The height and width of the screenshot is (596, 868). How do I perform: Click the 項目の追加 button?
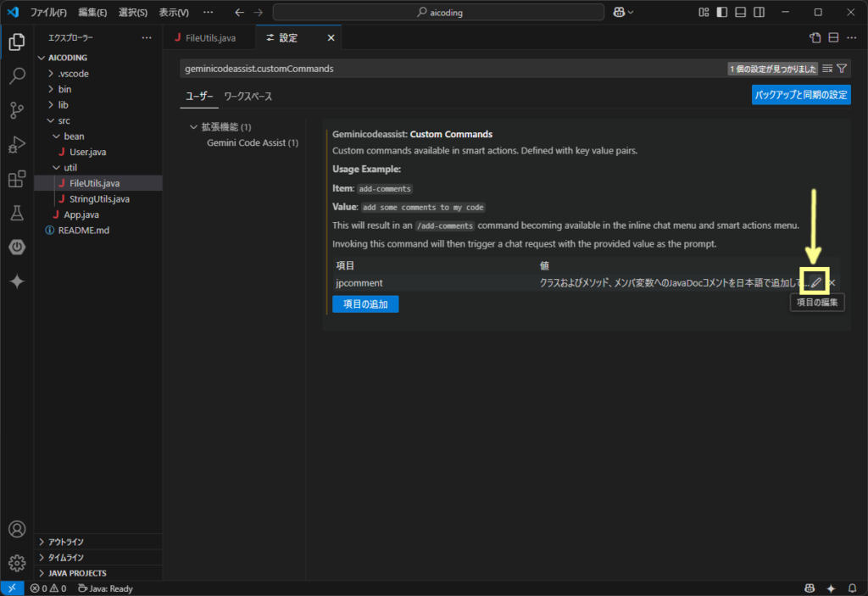(365, 304)
